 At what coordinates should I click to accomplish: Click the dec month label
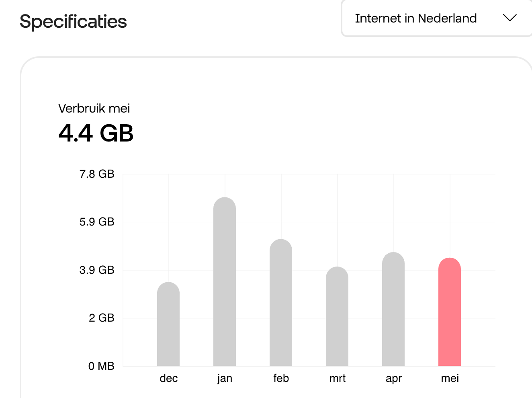[169, 378]
